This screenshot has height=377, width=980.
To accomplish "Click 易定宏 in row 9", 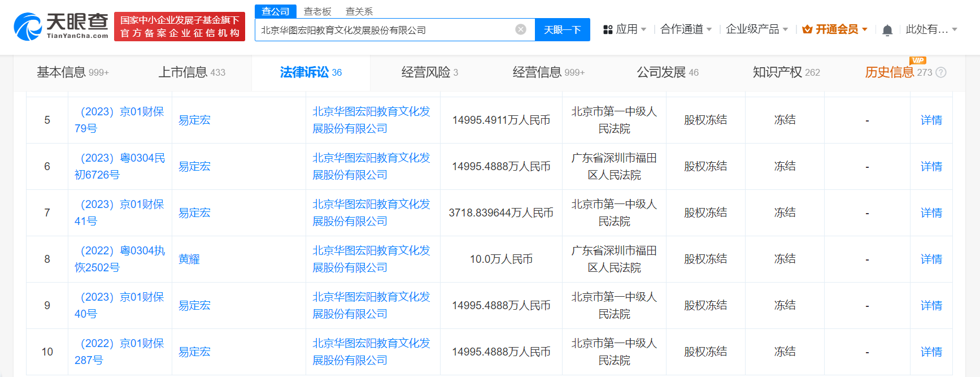I will pyautogui.click(x=194, y=305).
